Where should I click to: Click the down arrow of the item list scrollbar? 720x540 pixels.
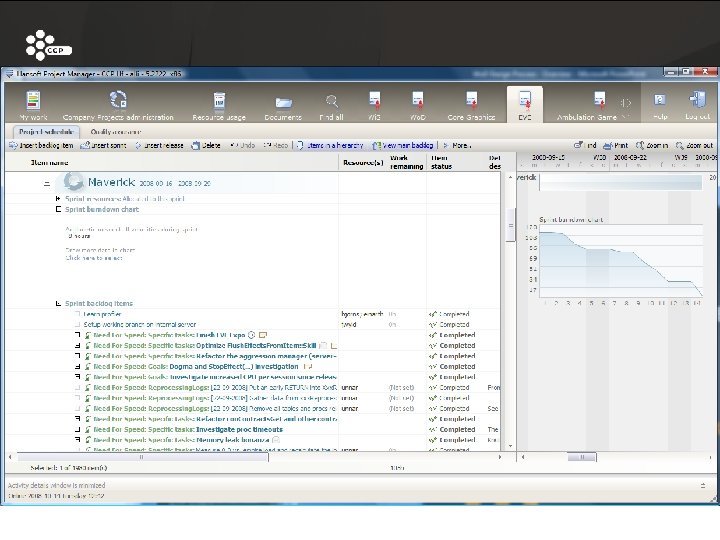click(510, 446)
